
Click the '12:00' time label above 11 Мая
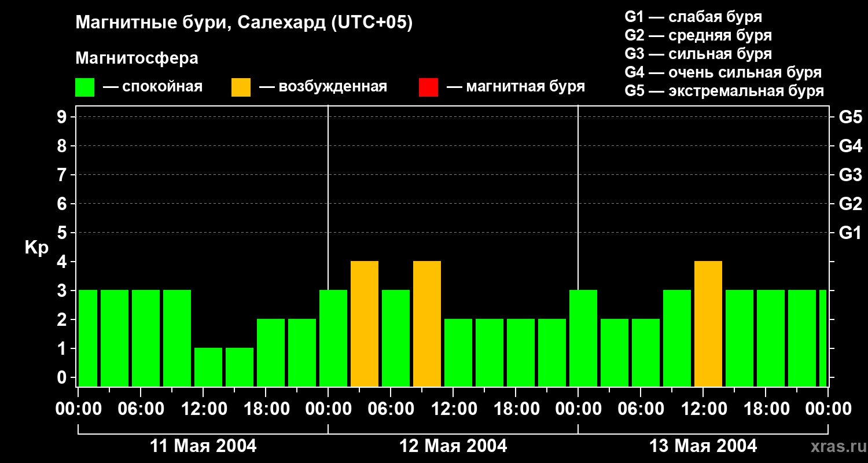coord(203,409)
